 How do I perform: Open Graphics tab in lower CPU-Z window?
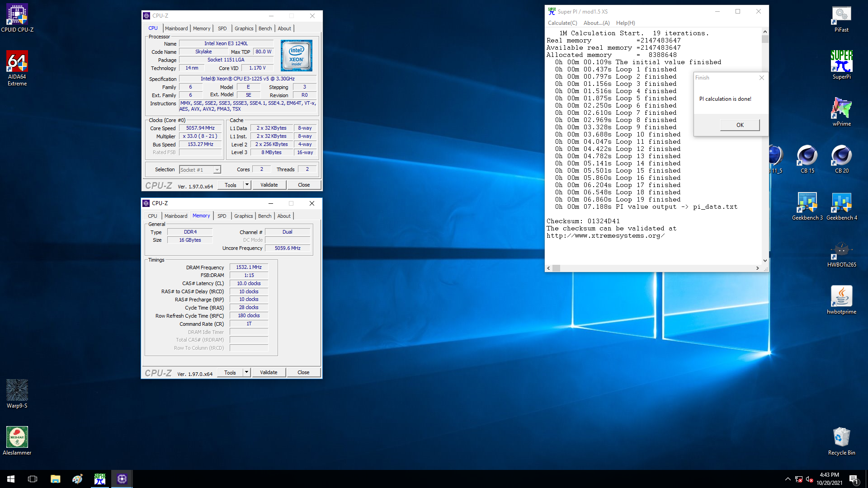(x=244, y=216)
